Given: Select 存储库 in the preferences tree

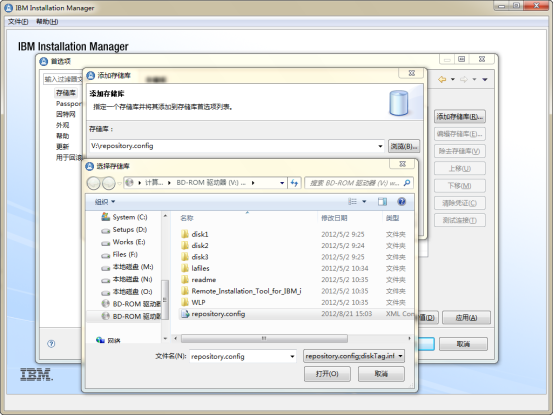Looking at the screenshot, I should pyautogui.click(x=66, y=93).
